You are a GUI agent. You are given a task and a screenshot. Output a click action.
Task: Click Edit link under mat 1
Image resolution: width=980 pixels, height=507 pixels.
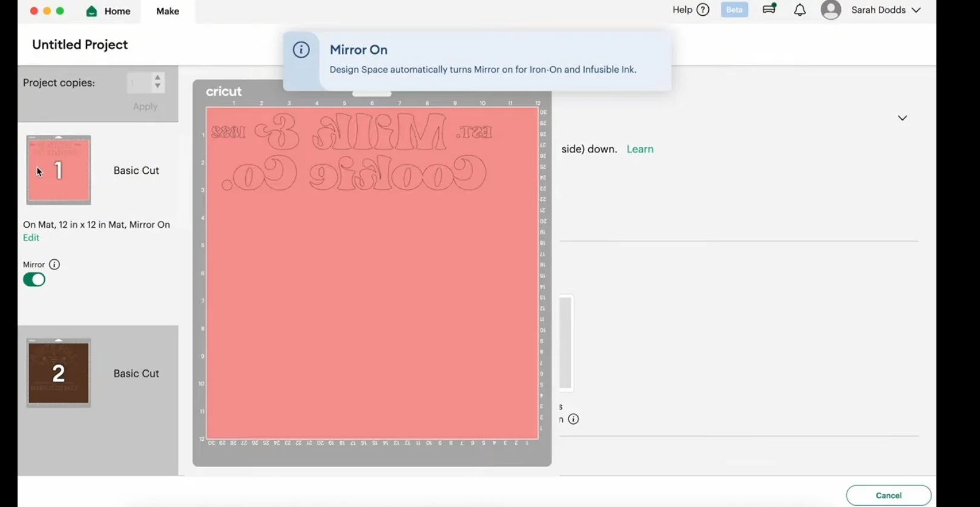[31, 238]
